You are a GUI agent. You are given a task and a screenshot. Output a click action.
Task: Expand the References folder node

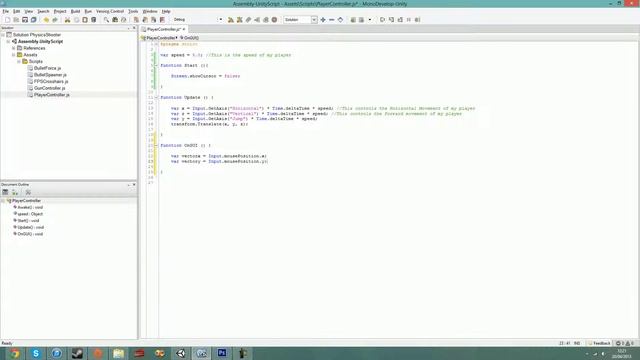pyautogui.click(x=13, y=48)
